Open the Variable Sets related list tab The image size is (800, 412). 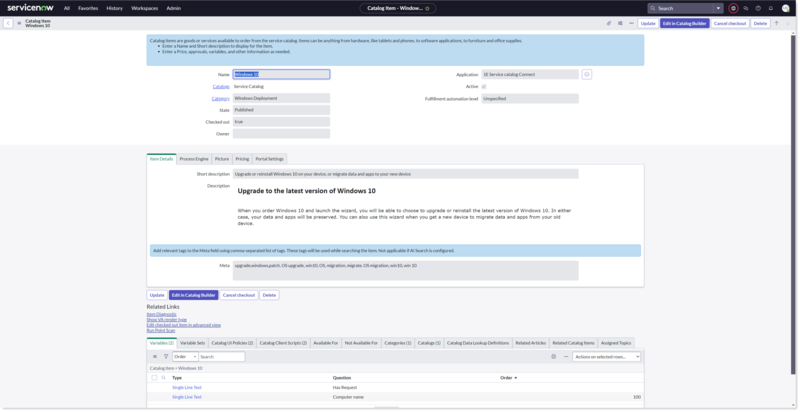click(192, 343)
